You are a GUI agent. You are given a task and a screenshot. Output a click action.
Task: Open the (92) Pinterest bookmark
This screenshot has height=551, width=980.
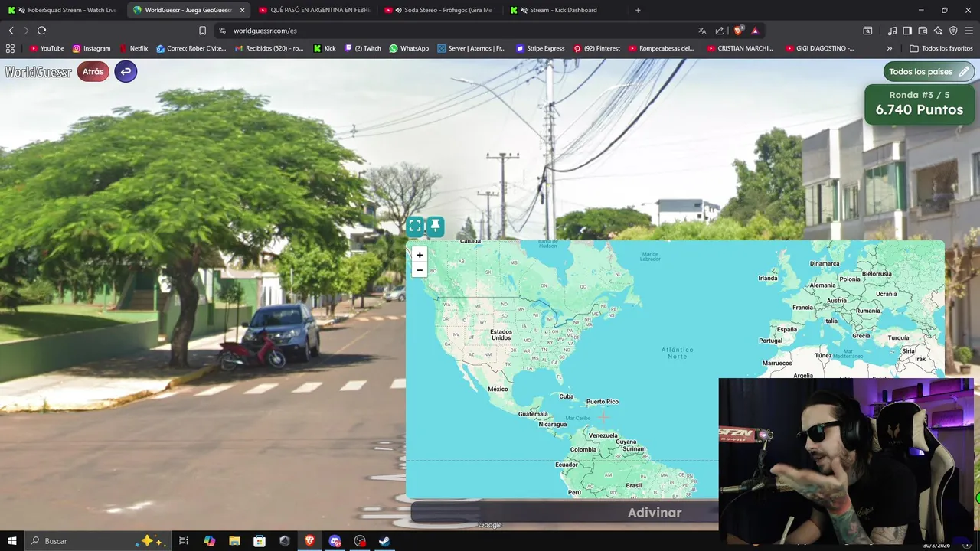point(596,48)
